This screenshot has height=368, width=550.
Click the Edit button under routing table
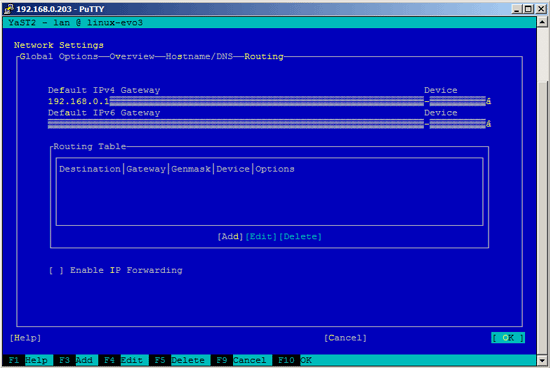click(261, 236)
